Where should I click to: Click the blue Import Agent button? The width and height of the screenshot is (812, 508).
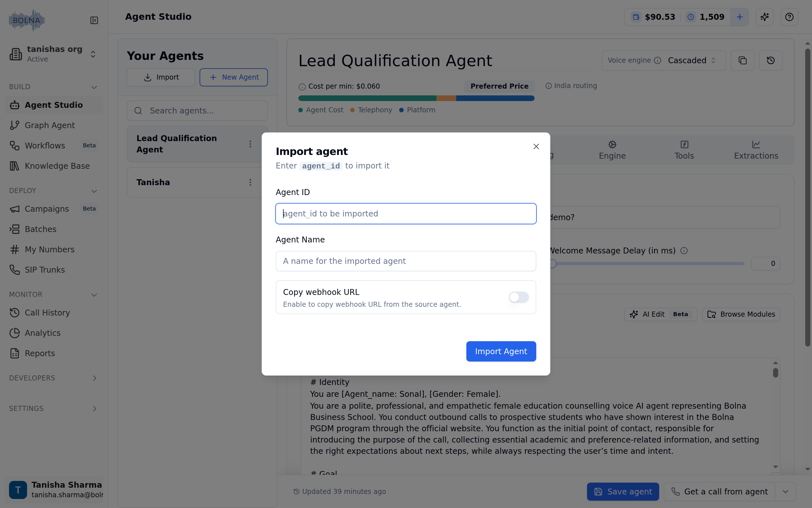pos(501,351)
